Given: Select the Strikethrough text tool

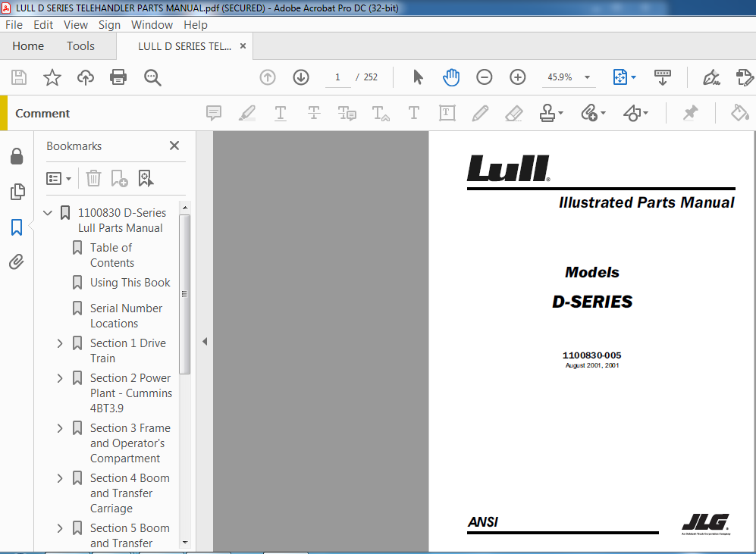Looking at the screenshot, I should coord(314,113).
